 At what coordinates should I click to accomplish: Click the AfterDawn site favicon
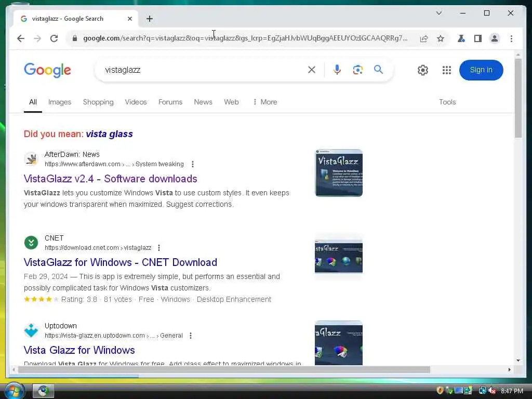31,159
